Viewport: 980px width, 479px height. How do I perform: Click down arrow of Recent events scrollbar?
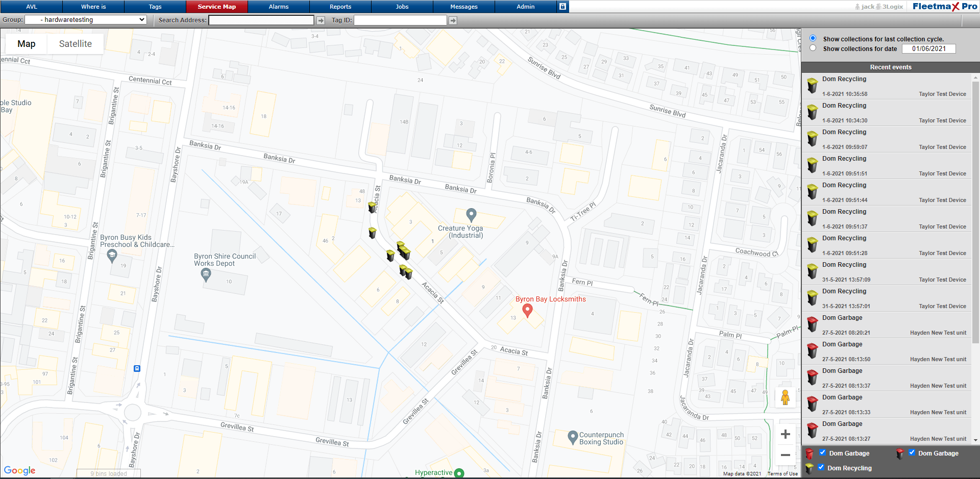pyautogui.click(x=975, y=440)
